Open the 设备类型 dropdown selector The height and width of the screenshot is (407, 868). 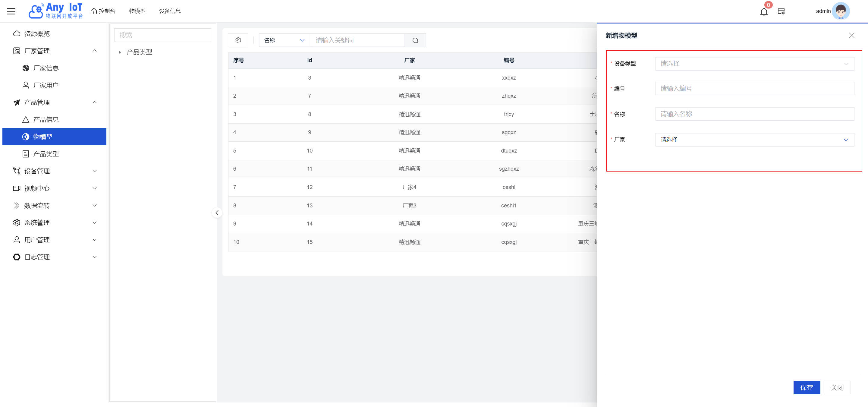(754, 64)
